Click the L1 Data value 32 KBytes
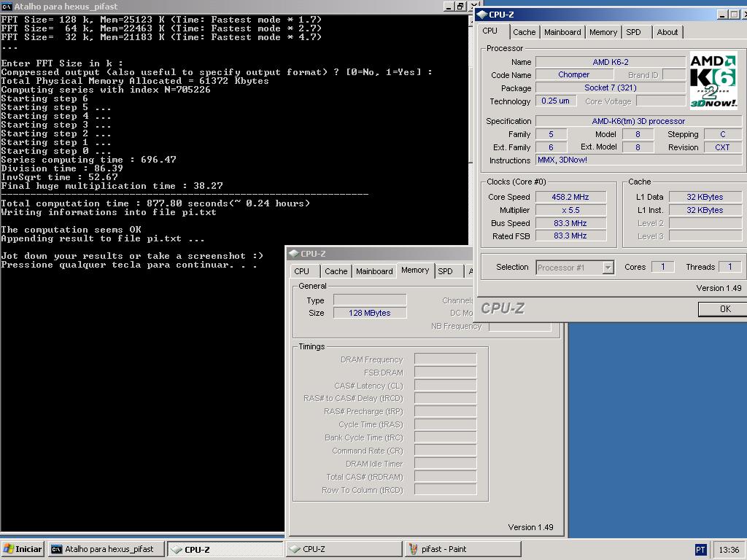The width and height of the screenshot is (747, 560). point(705,197)
